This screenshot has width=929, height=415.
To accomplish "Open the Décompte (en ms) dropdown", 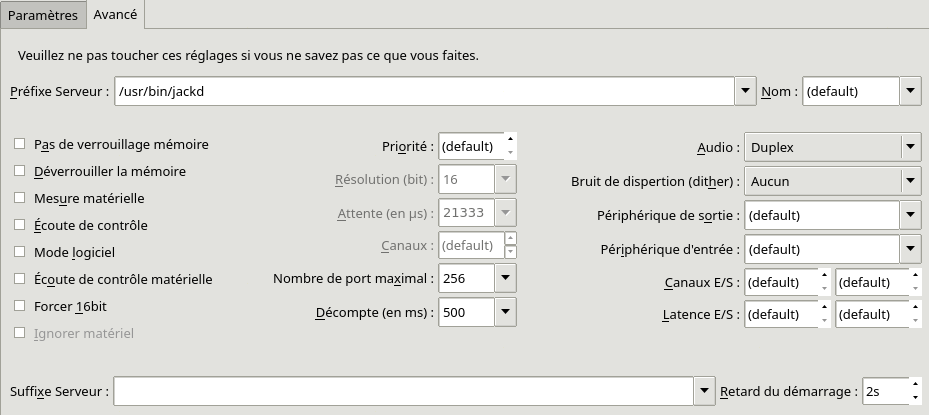I will pos(505,312).
